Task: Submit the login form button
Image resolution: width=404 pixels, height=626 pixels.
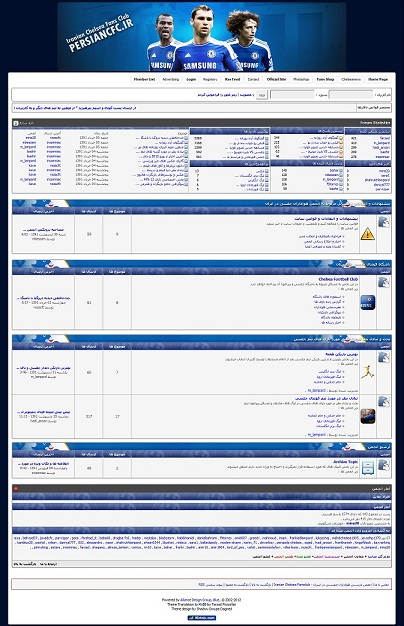Action: [x=262, y=95]
